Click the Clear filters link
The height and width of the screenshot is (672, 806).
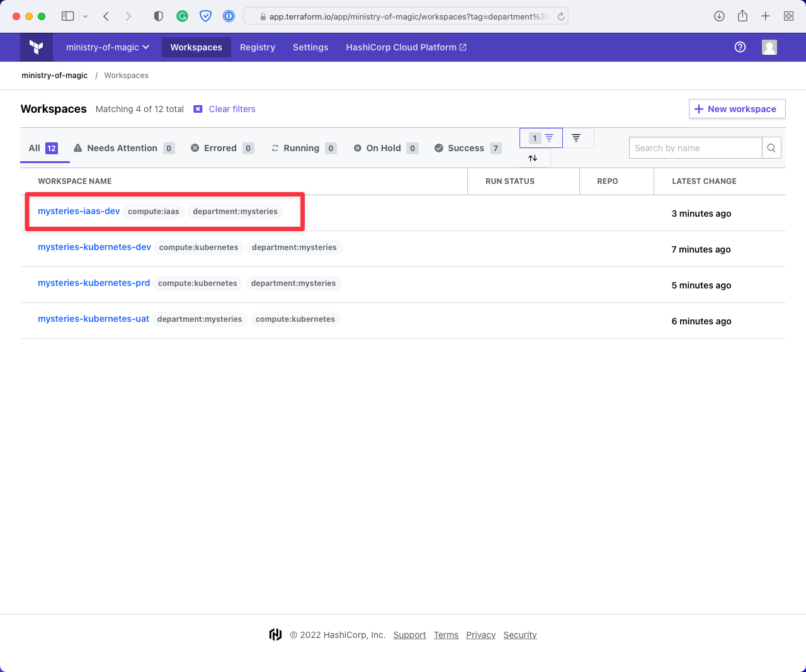(x=232, y=109)
